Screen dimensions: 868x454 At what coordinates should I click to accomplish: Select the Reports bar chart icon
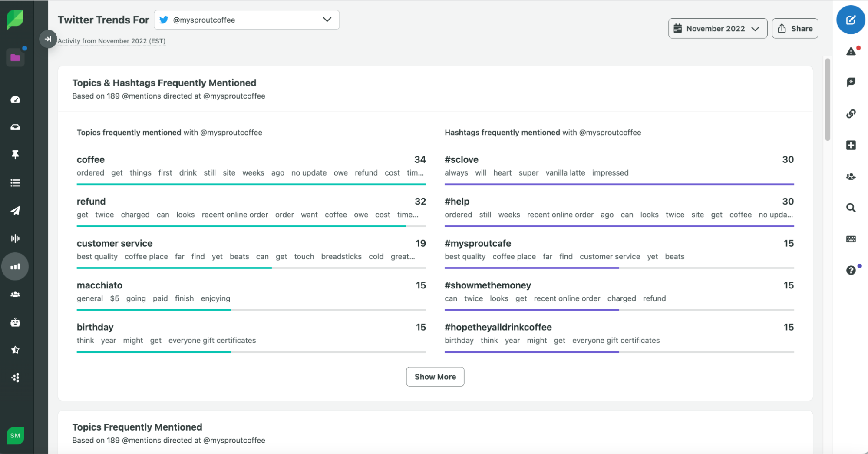pyautogui.click(x=15, y=266)
